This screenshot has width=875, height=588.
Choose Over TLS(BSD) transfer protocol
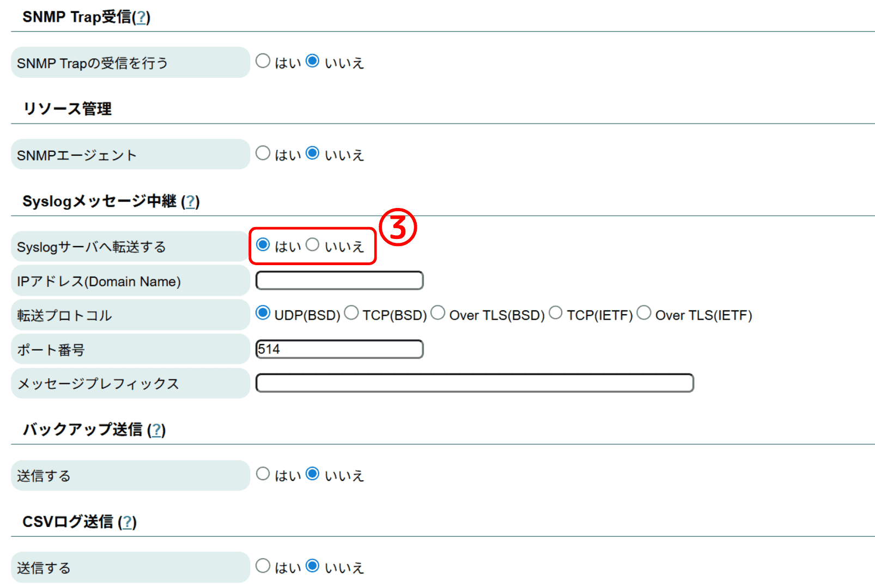tap(438, 313)
